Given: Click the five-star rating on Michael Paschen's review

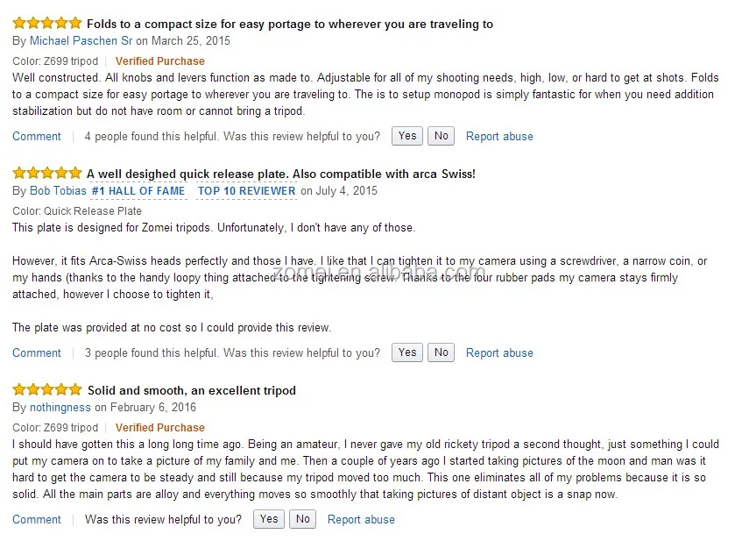Looking at the screenshot, I should point(47,23).
